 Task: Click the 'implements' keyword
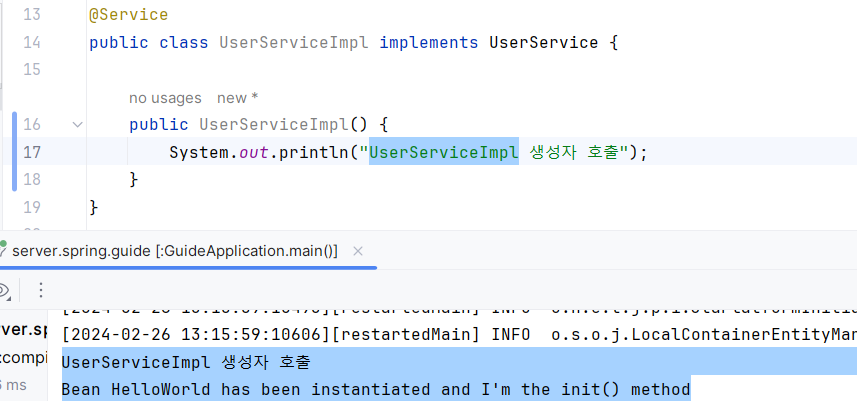428,43
